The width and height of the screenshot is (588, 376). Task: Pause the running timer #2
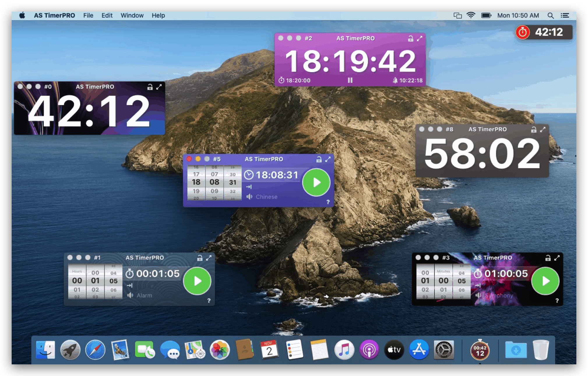(350, 80)
